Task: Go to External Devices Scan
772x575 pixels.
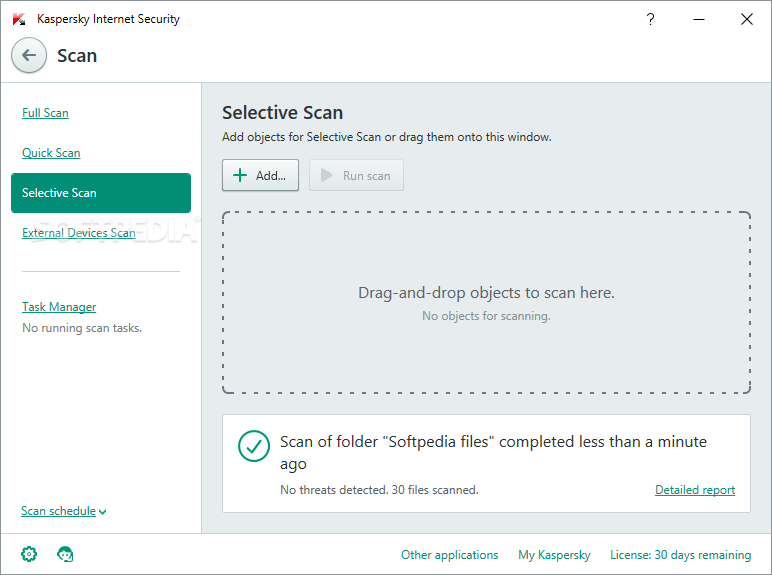Action: coord(79,233)
